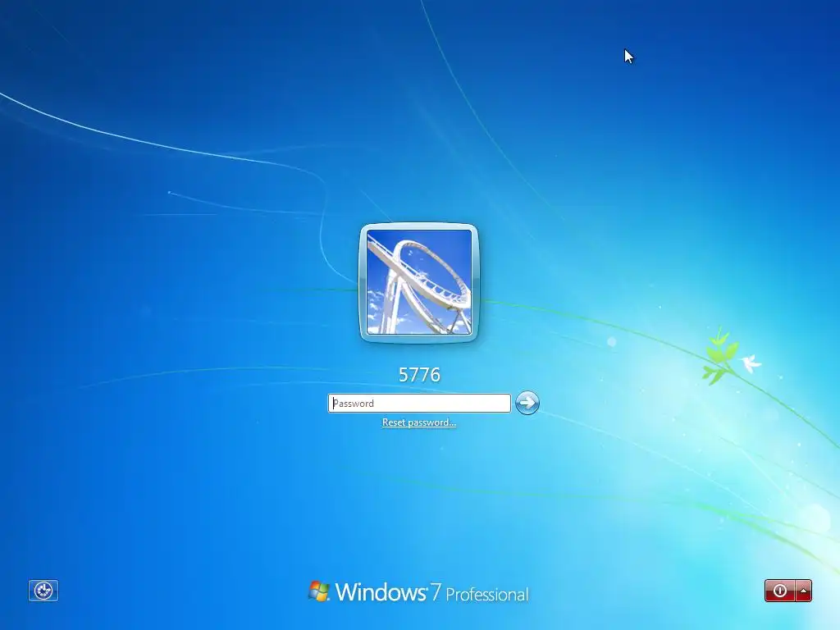Click the red shut down button
This screenshot has height=630, width=840.
point(780,591)
